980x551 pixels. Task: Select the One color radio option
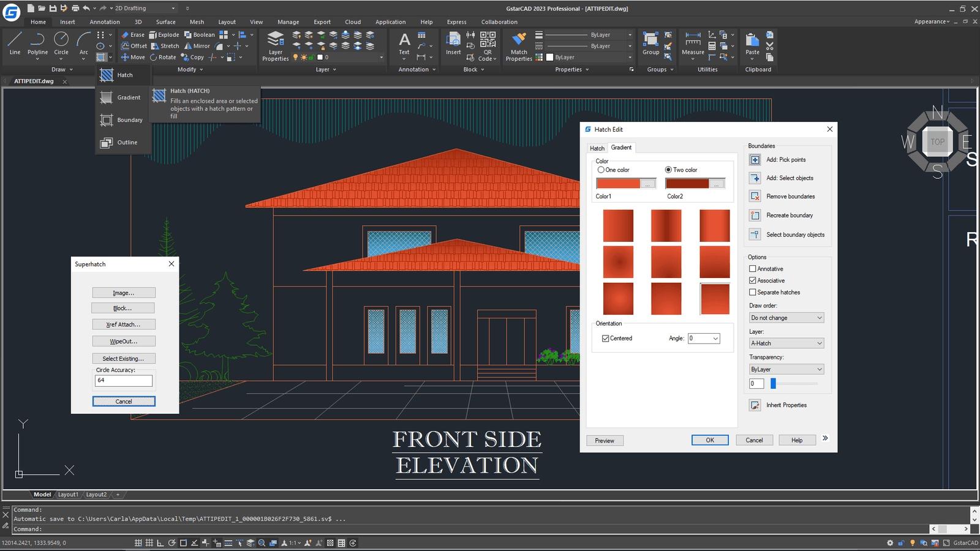(x=601, y=170)
